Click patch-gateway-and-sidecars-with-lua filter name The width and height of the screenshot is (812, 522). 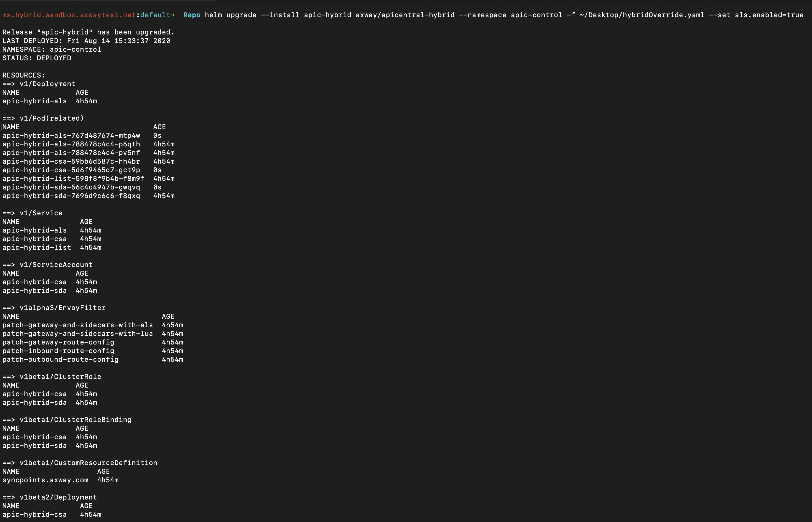pyautogui.click(x=77, y=333)
